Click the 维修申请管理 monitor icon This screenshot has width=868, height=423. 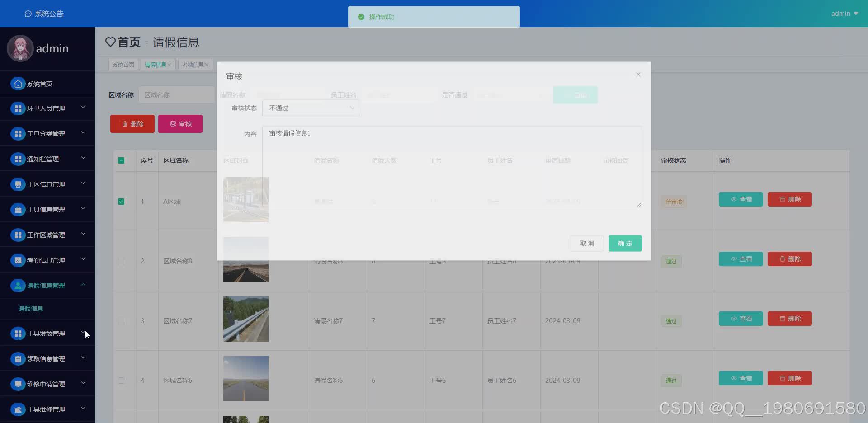tap(18, 384)
